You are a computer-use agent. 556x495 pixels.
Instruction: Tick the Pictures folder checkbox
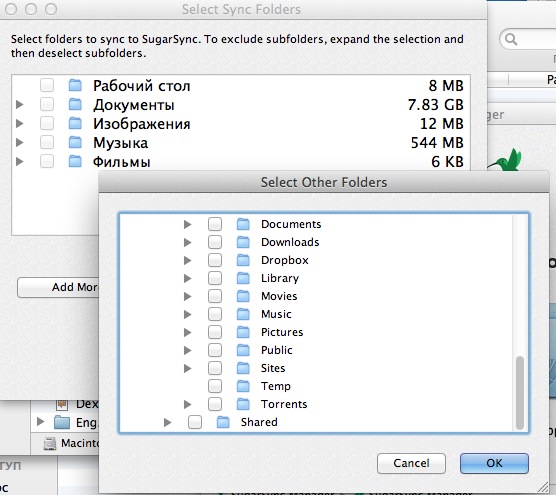coord(215,332)
